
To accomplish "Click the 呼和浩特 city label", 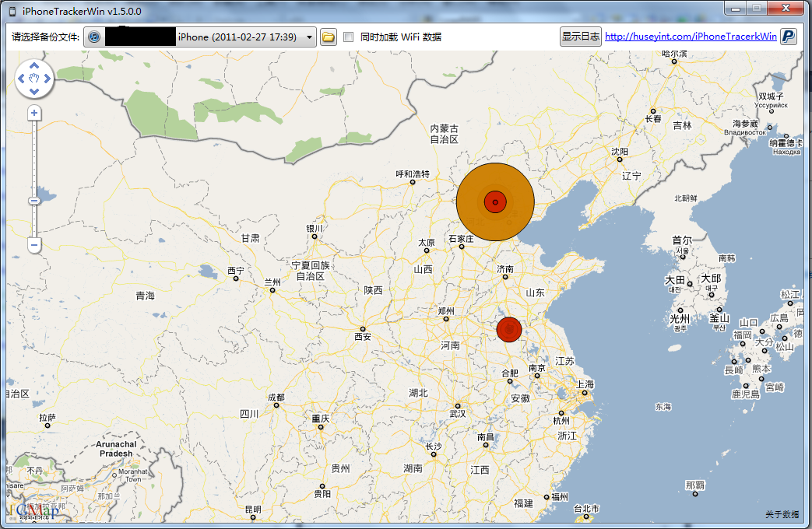I will (x=413, y=174).
